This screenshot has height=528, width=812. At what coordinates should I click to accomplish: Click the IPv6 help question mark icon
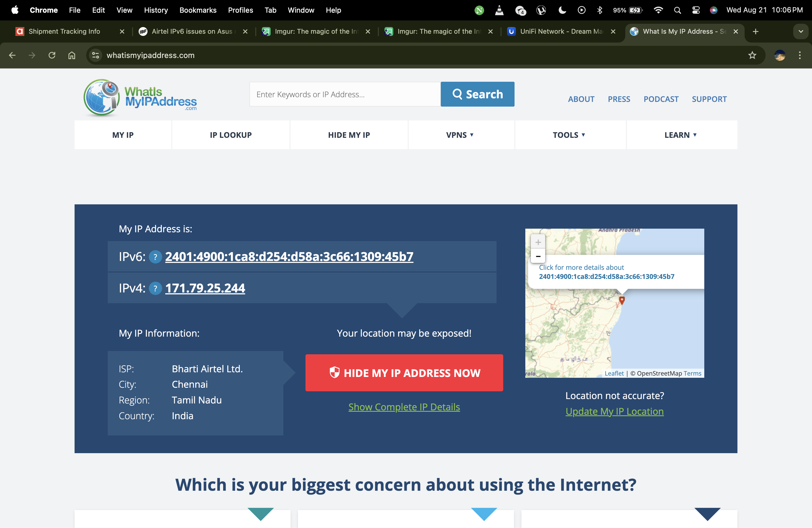[155, 257]
